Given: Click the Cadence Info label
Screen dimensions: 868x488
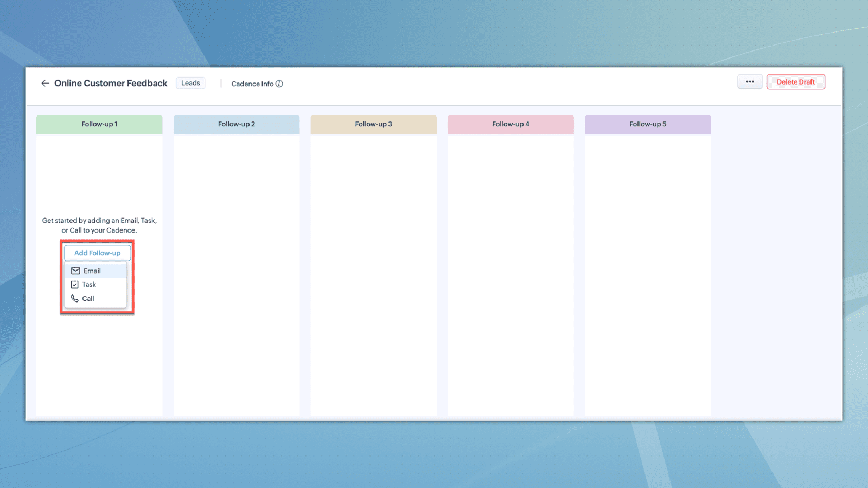Looking at the screenshot, I should (252, 84).
